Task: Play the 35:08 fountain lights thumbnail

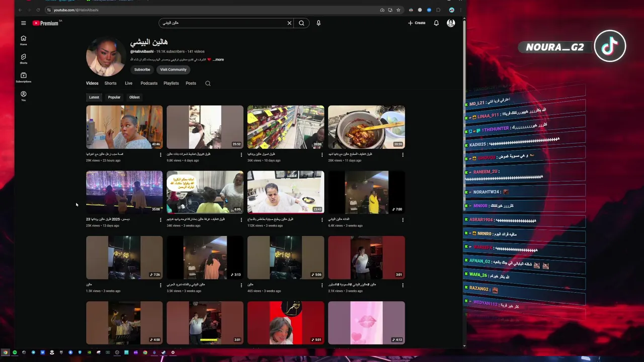Action: point(124,192)
